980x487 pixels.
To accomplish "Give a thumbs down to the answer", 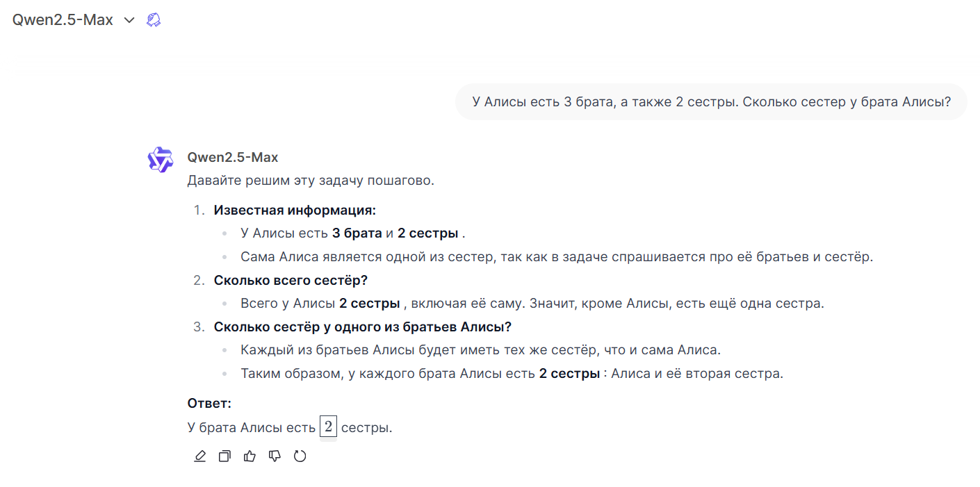I will coord(275,456).
